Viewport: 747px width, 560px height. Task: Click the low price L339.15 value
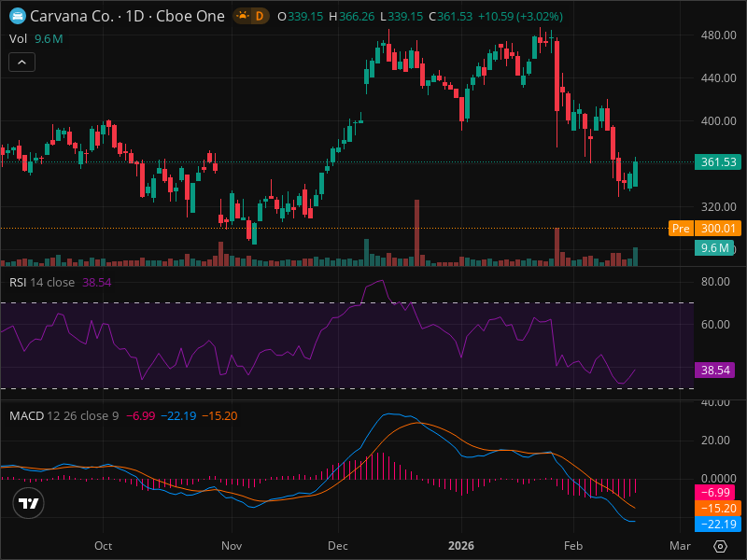pos(402,16)
